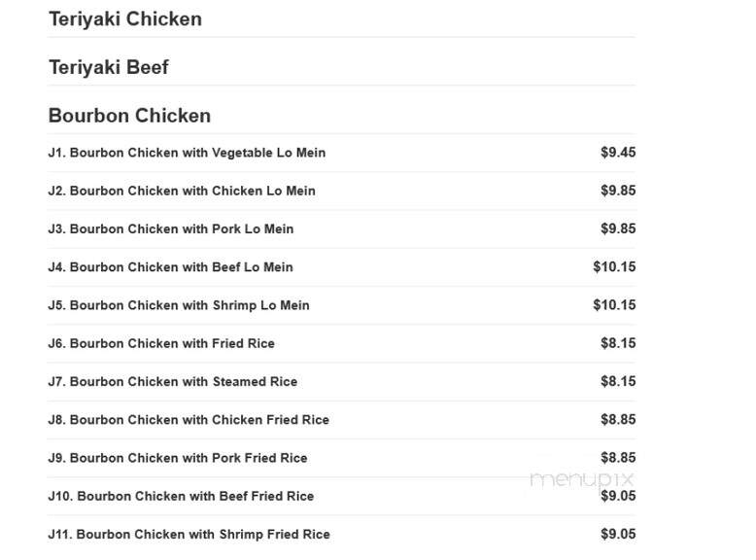Image resolution: width=756 pixels, height=560 pixels.
Task: Click the $9.45 price for J1
Action: pos(618,153)
